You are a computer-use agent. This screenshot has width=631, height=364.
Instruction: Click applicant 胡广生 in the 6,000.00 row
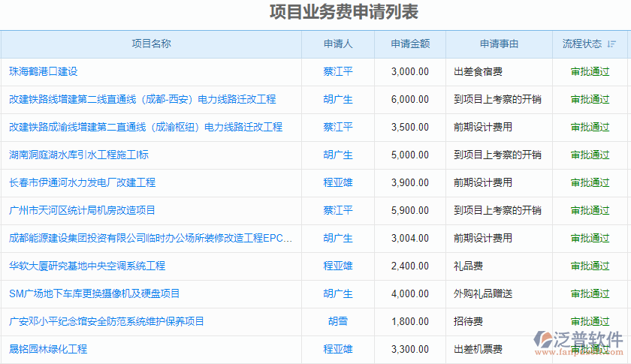point(338,99)
